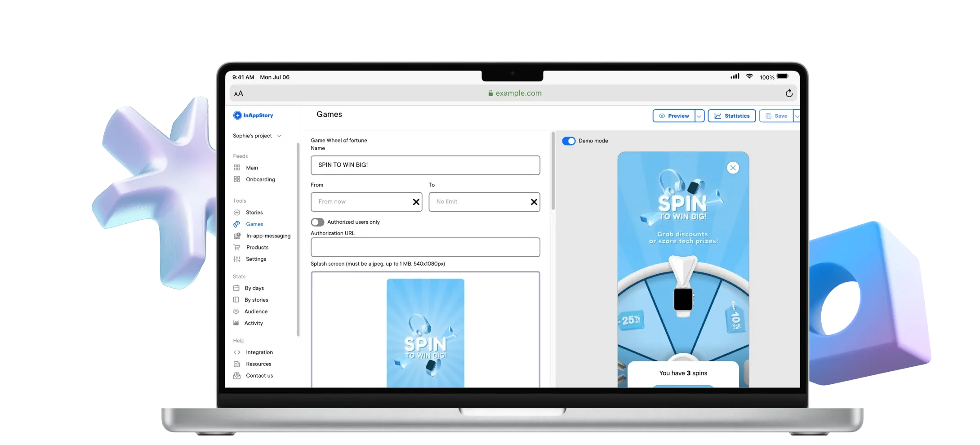Screen dimensions: 980x445
Task: Open In-app-messaging from the sidebar
Action: 268,236
